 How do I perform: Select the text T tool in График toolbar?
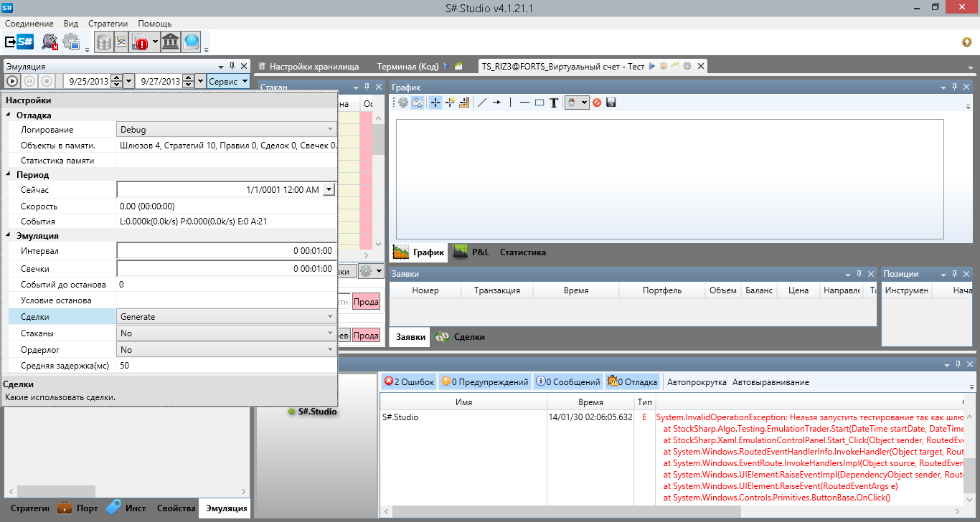point(554,103)
